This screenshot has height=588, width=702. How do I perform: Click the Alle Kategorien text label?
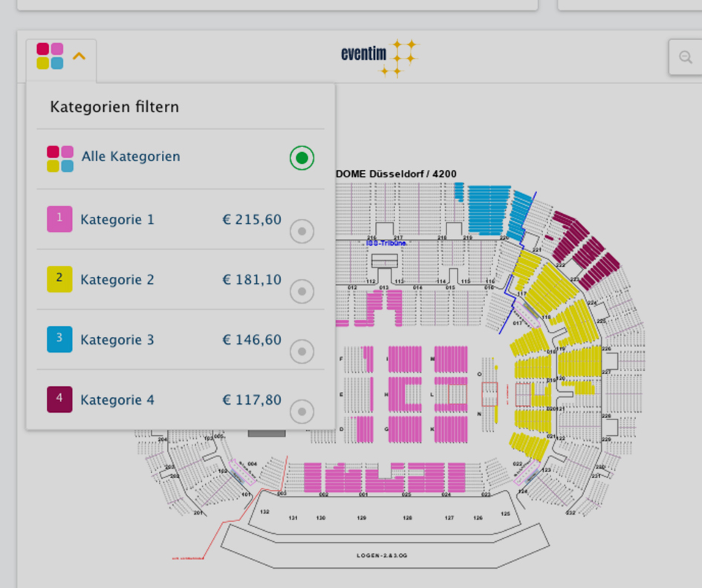point(131,157)
